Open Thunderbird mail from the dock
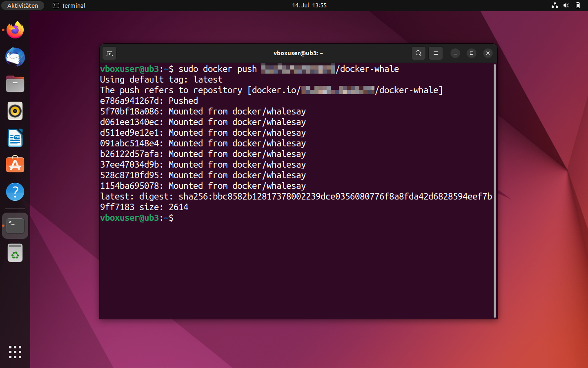 pyautogui.click(x=15, y=57)
